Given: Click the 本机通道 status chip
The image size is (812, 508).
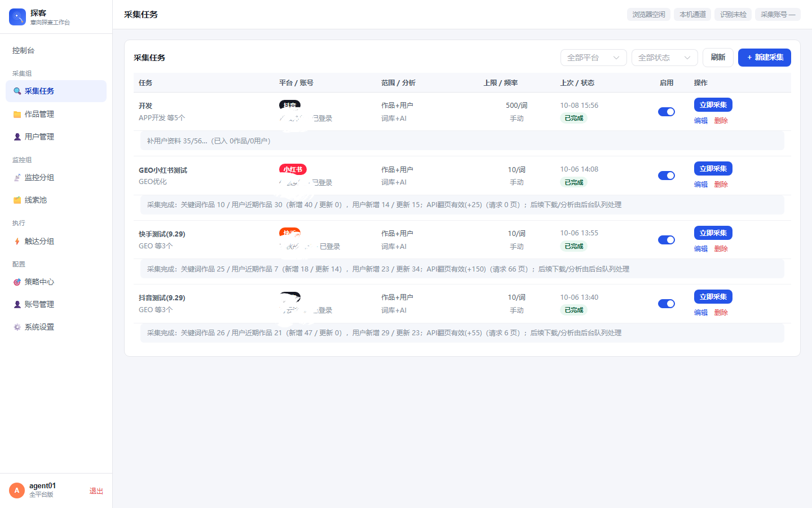Looking at the screenshot, I should click(x=692, y=15).
